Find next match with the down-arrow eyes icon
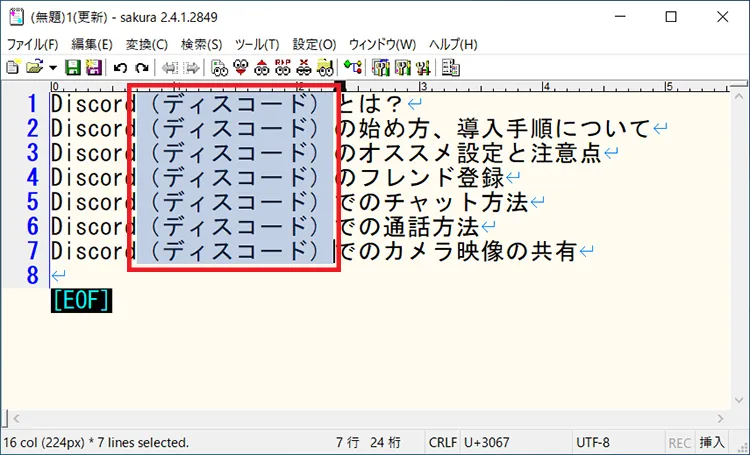The image size is (750, 455). [x=241, y=67]
